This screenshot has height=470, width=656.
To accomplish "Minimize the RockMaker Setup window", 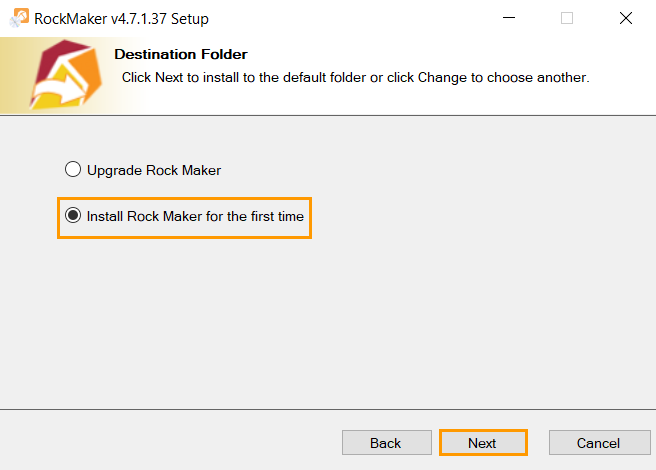I will pos(509,18).
